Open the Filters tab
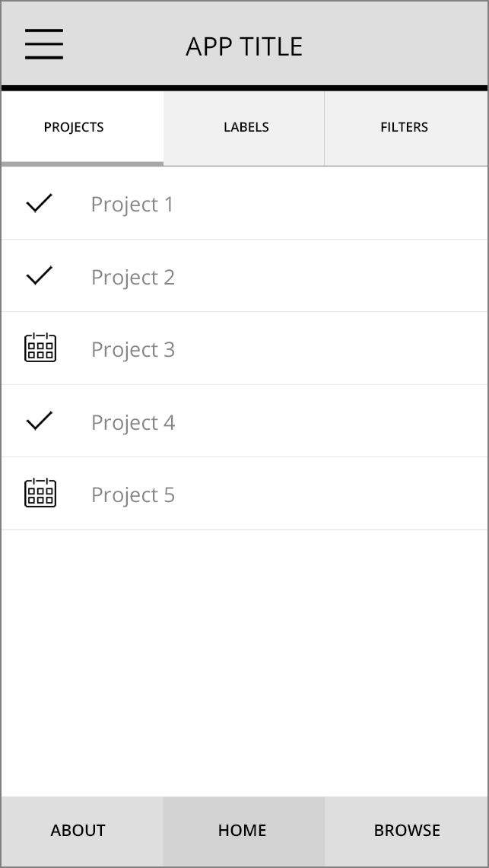This screenshot has height=868, width=489. tap(404, 127)
